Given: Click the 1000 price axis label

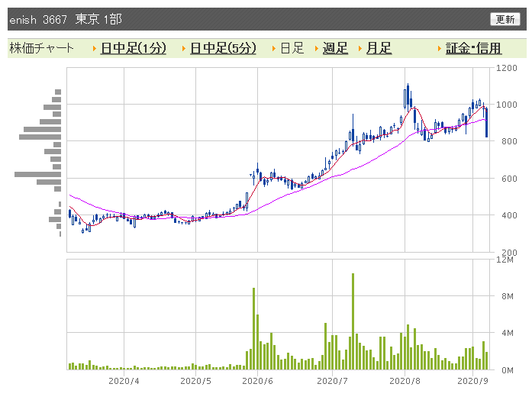Looking at the screenshot, I should pos(507,105).
